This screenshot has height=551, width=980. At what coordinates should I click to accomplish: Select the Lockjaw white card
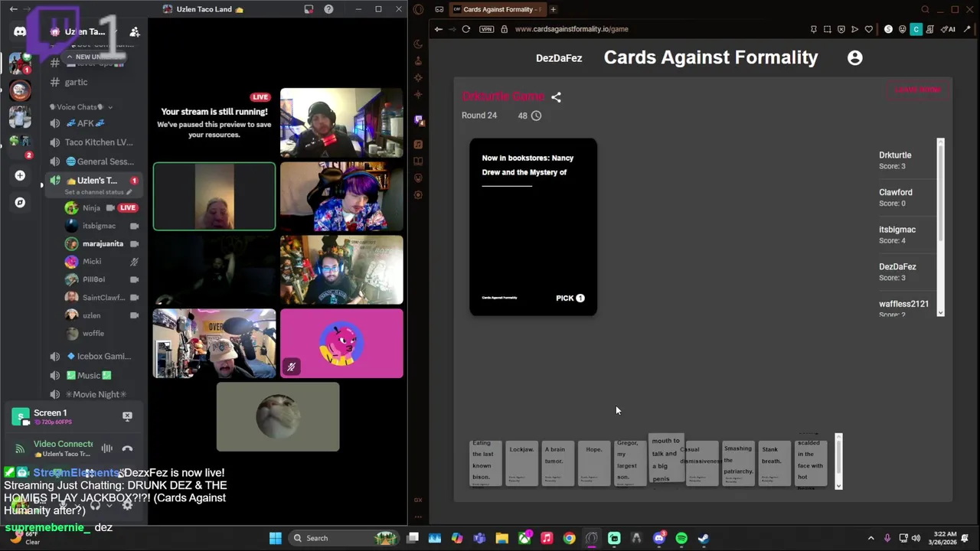coord(521,462)
